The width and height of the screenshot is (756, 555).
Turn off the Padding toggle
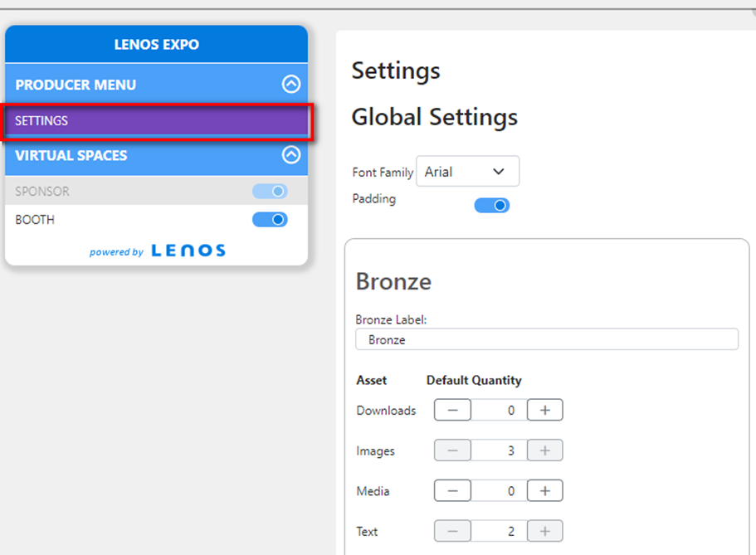[492, 206]
